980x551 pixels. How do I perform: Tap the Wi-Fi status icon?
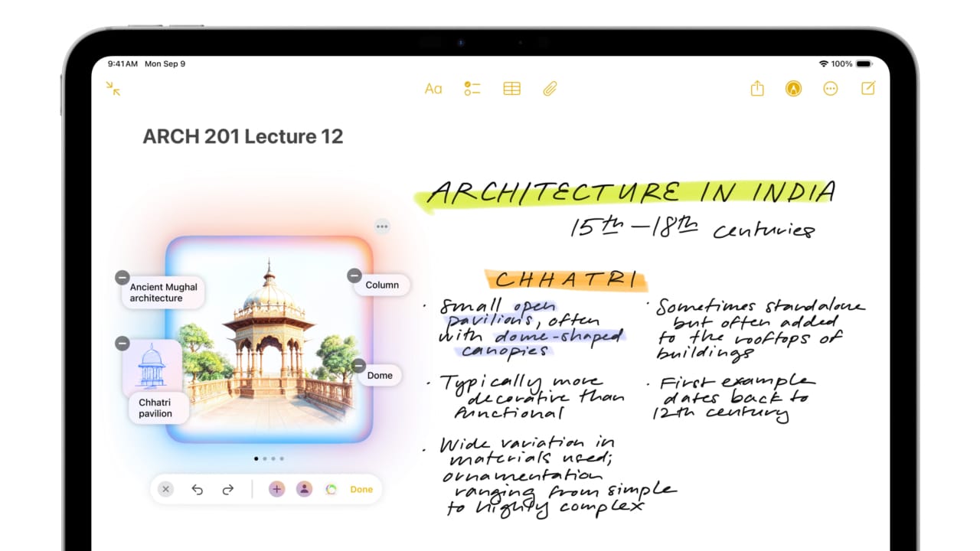pos(824,64)
